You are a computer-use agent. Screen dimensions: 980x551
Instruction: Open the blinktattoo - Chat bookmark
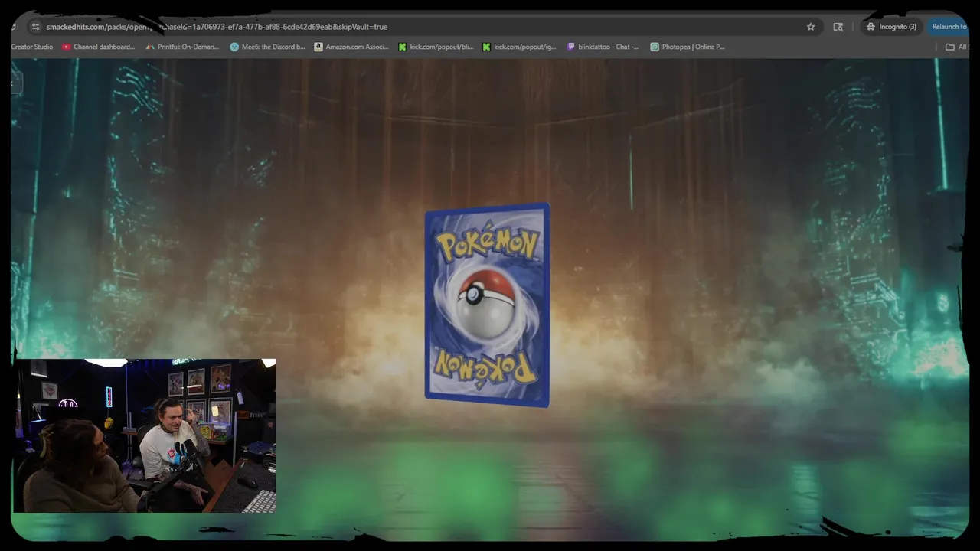pyautogui.click(x=603, y=47)
